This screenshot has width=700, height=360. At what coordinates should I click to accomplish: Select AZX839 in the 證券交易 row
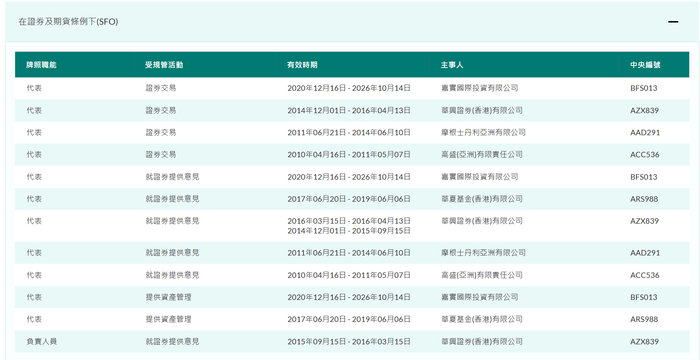[x=644, y=110]
